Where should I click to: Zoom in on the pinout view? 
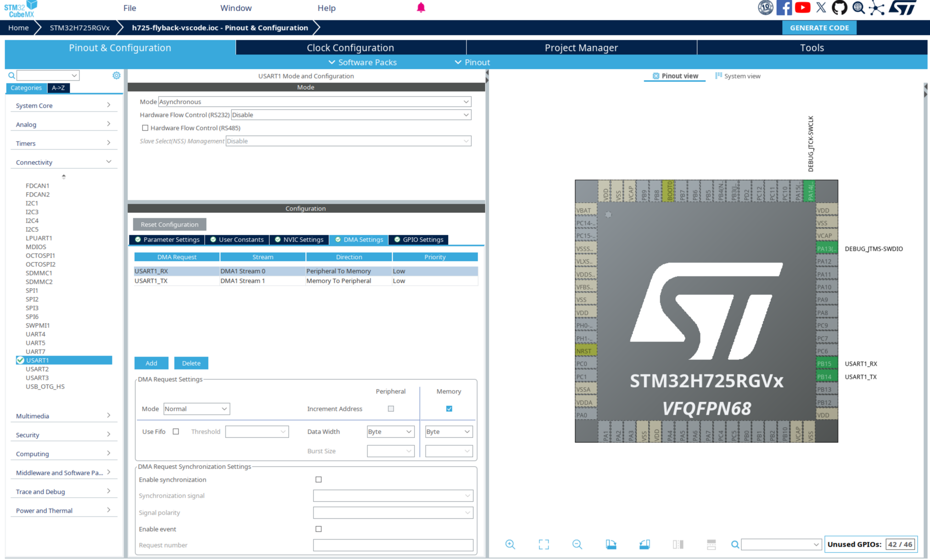[510, 544]
